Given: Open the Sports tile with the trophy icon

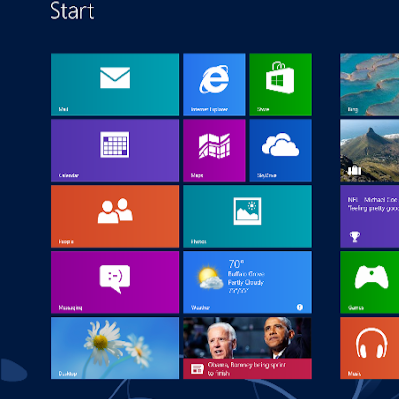Looking at the screenshot, I should [369, 216].
